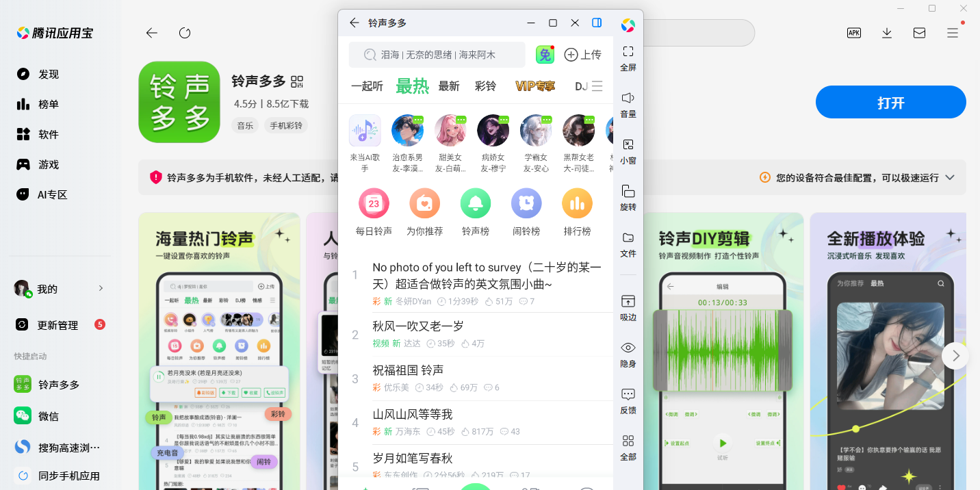Click the 吸边 dock-to-edge icon

tap(628, 301)
